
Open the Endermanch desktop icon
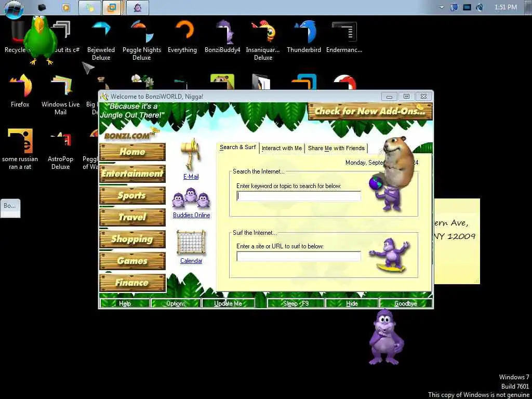(x=344, y=37)
